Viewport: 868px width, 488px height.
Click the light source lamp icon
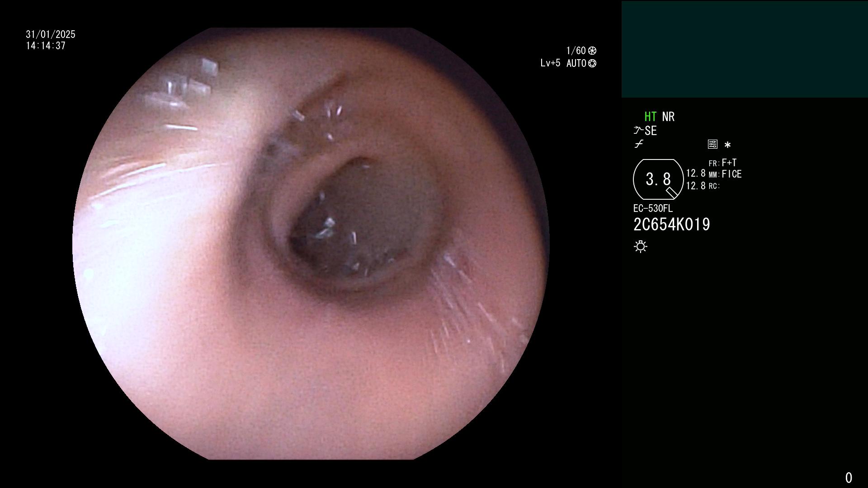(641, 246)
